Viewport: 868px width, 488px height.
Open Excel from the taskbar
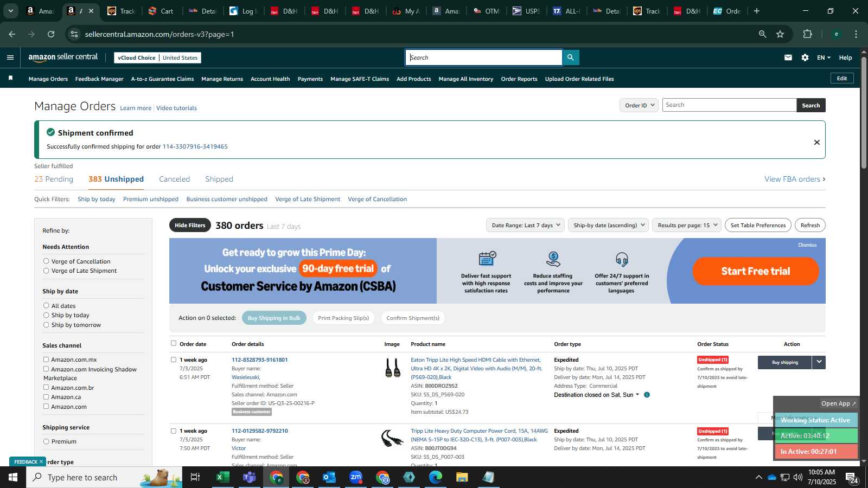222,477
